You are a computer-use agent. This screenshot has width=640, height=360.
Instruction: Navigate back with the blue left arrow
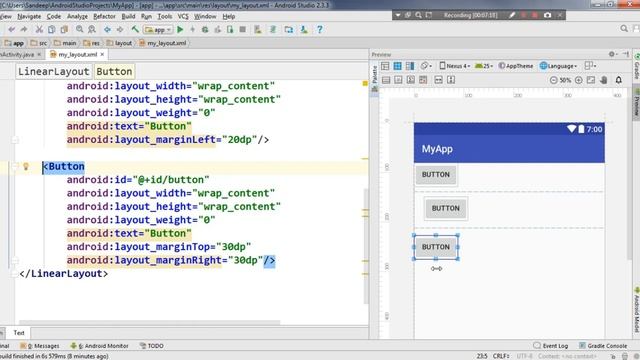point(107,29)
